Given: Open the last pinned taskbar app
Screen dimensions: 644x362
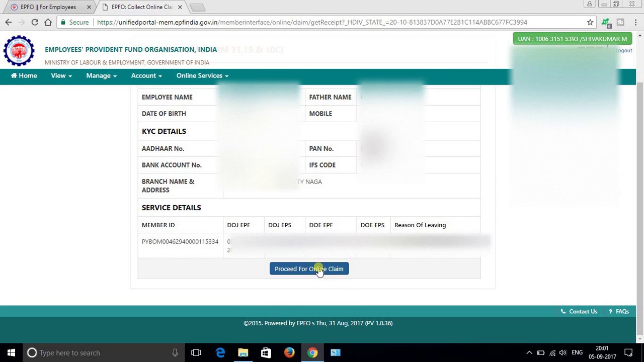Looking at the screenshot, I should [x=336, y=352].
